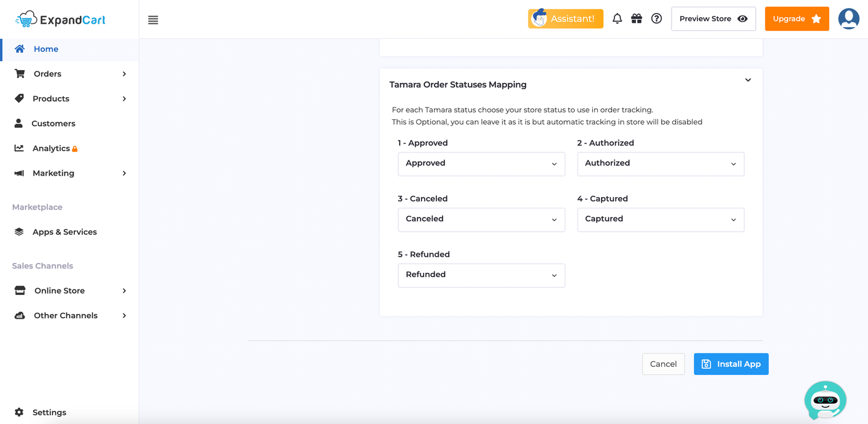
Task: Click the star icon in Upgrade
Action: coord(816,19)
